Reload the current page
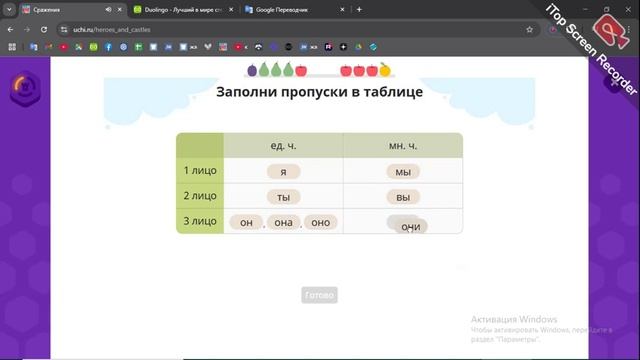 tap(44, 29)
